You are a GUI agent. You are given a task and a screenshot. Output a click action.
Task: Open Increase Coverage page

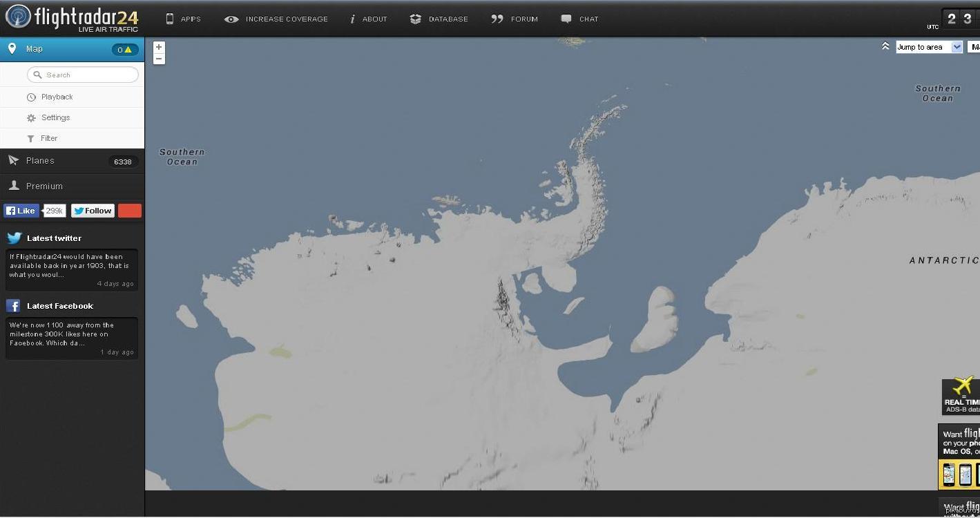(276, 19)
